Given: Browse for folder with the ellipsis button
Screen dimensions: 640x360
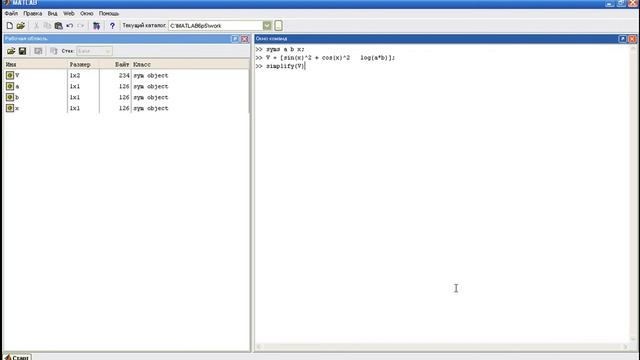Looking at the screenshot, I should pos(278,26).
